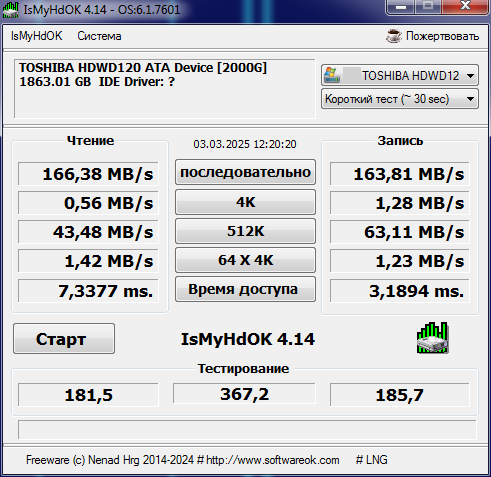
Task: Click the 185,7 write score field
Action: (400, 395)
